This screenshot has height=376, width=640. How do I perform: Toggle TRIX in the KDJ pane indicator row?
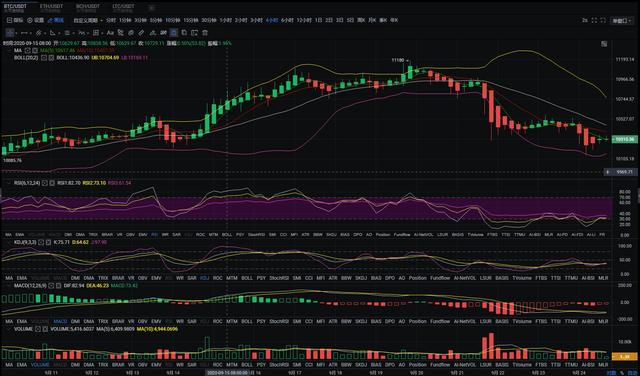(x=103, y=278)
